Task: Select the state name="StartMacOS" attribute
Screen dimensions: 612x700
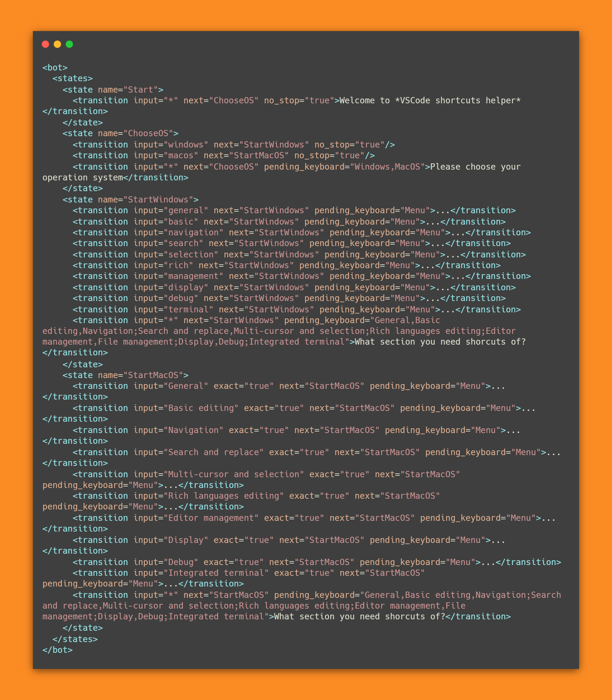Action: point(141,375)
